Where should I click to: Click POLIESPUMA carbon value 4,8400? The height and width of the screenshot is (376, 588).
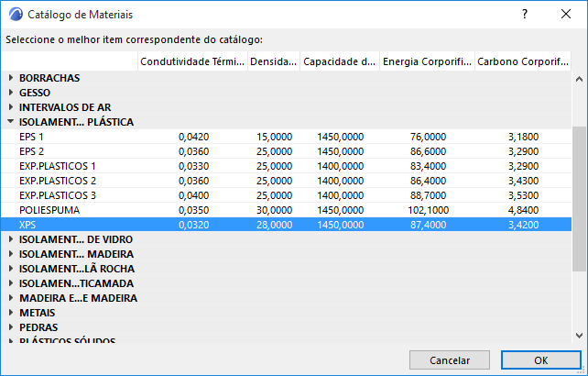coord(524,210)
